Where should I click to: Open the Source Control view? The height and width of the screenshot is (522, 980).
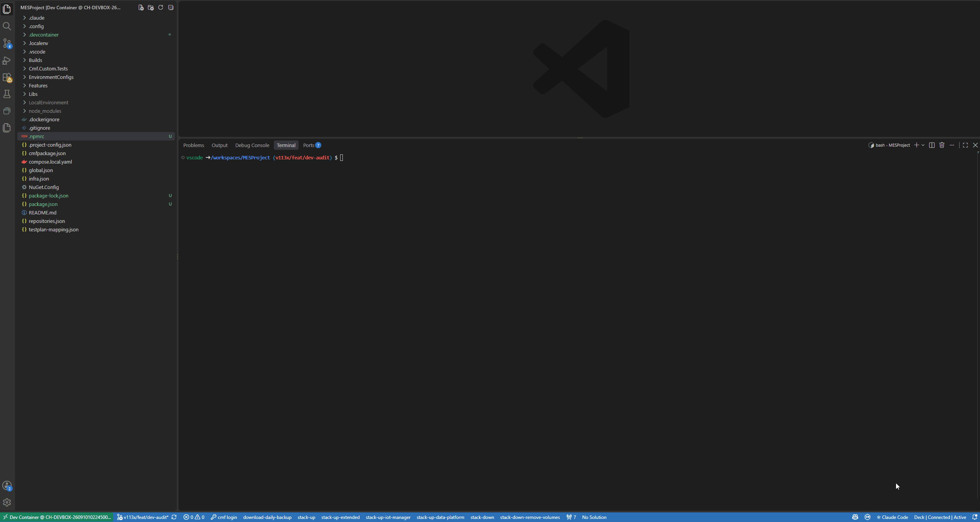tap(7, 43)
